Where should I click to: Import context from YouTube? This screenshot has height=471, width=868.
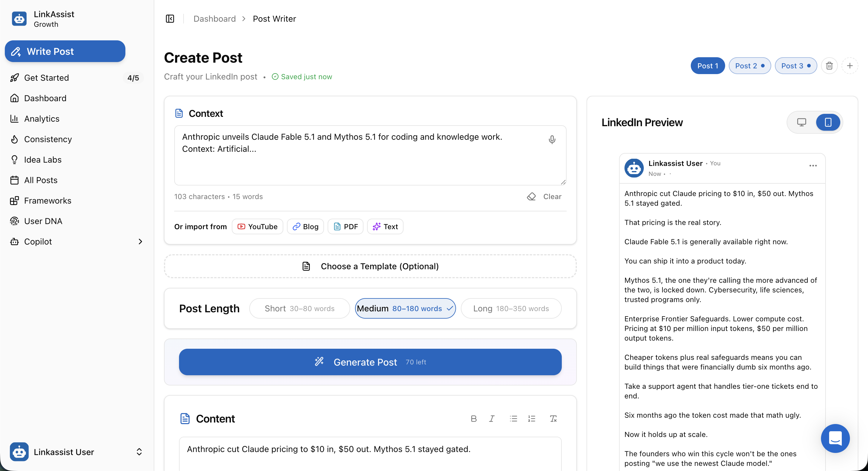257,226
